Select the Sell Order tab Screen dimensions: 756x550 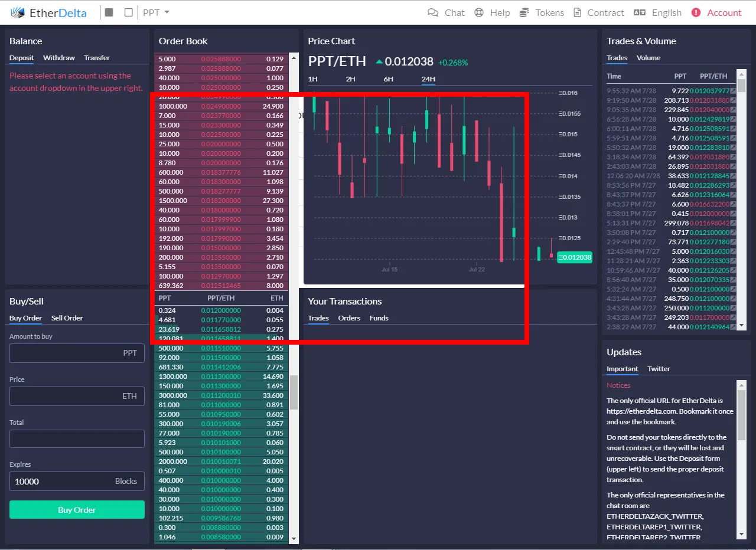pos(67,318)
